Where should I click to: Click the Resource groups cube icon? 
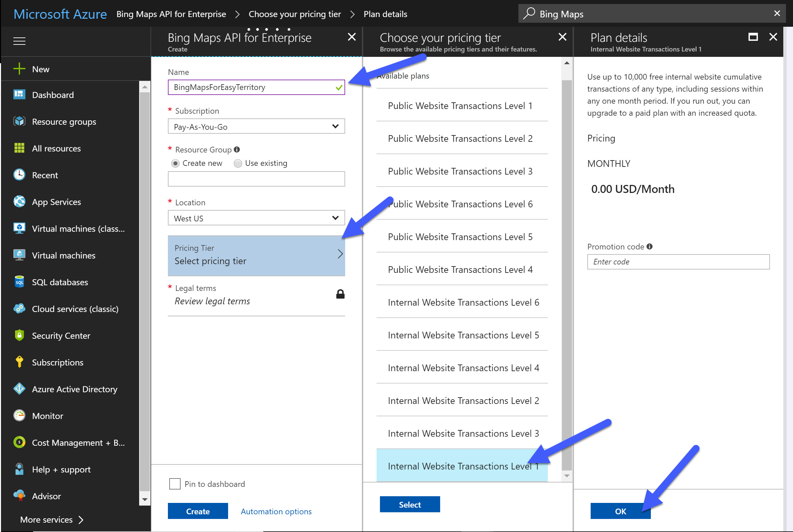(x=19, y=121)
